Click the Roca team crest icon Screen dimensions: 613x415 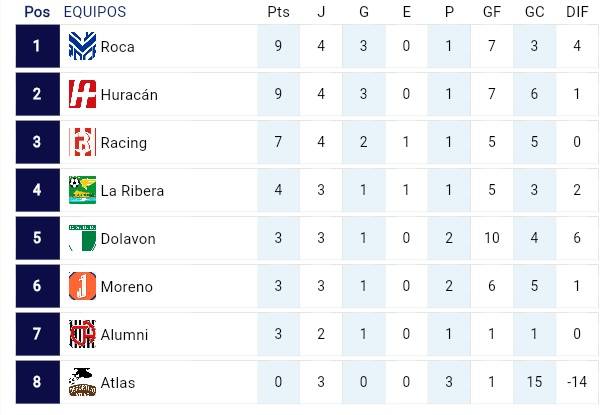(81, 47)
